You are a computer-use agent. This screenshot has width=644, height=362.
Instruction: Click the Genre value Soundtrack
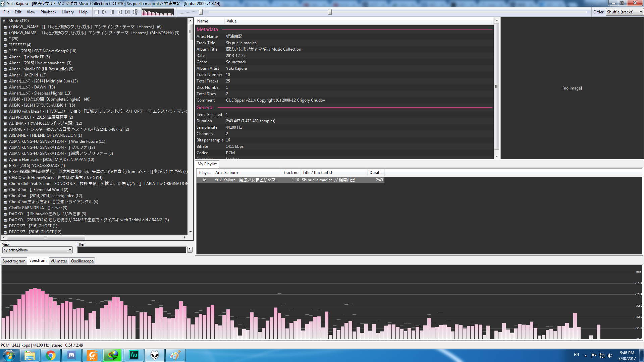click(236, 62)
